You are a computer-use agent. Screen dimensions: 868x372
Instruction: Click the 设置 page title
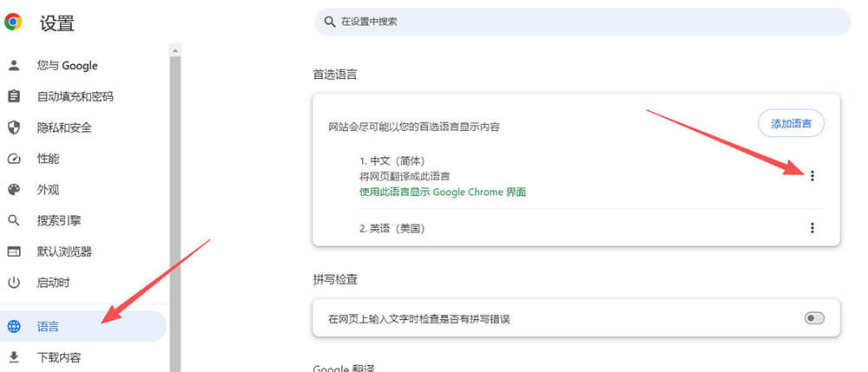click(57, 23)
